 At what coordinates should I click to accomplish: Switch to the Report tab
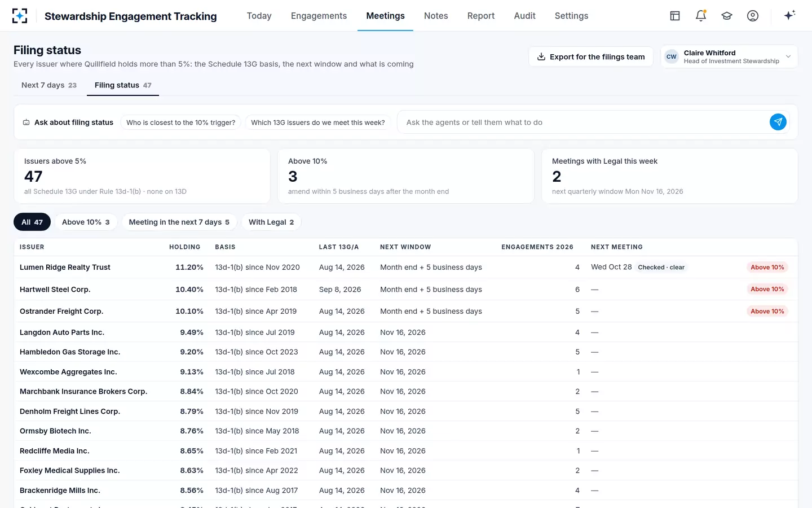(x=481, y=16)
